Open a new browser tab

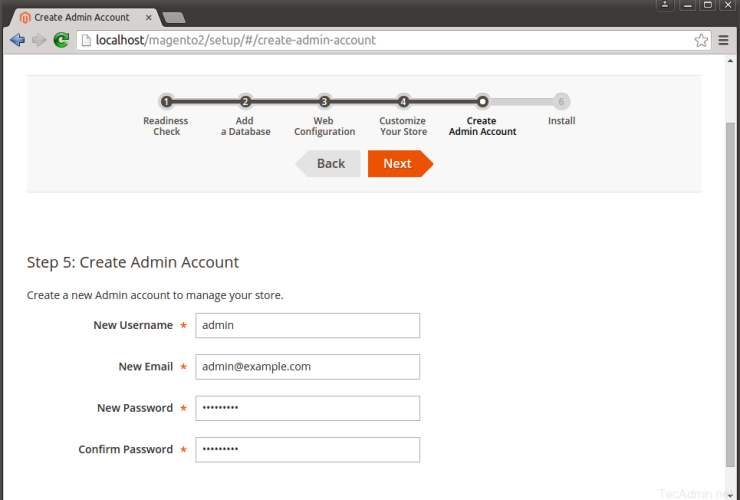(173, 17)
